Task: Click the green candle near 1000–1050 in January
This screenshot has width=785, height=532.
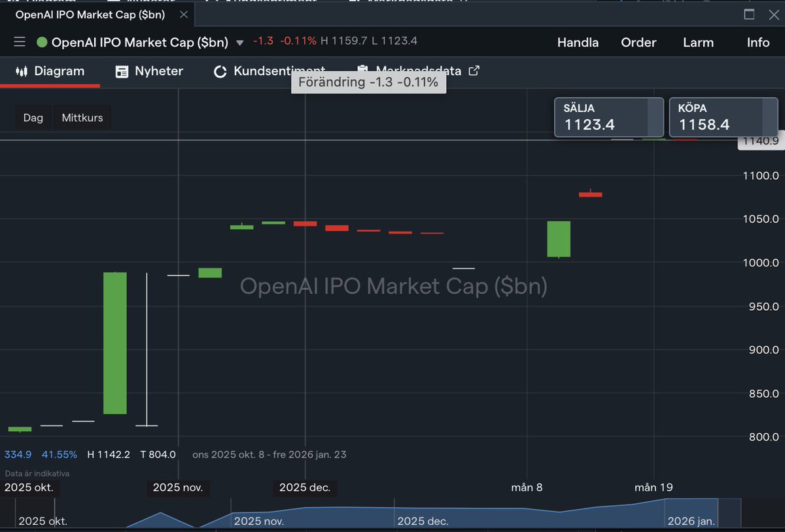Action: click(559, 239)
